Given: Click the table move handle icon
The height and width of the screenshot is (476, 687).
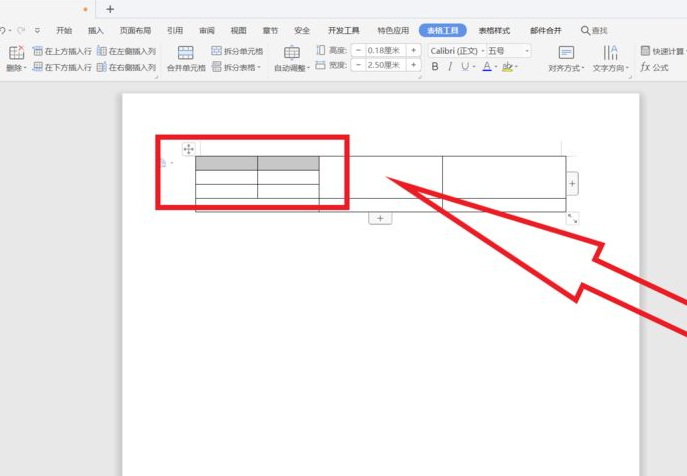Looking at the screenshot, I should 188,148.
